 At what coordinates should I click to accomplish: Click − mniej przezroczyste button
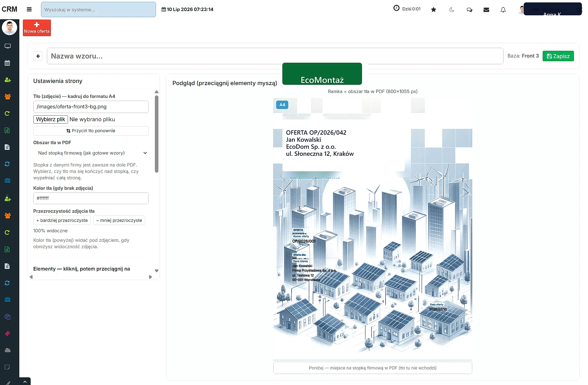coord(119,220)
